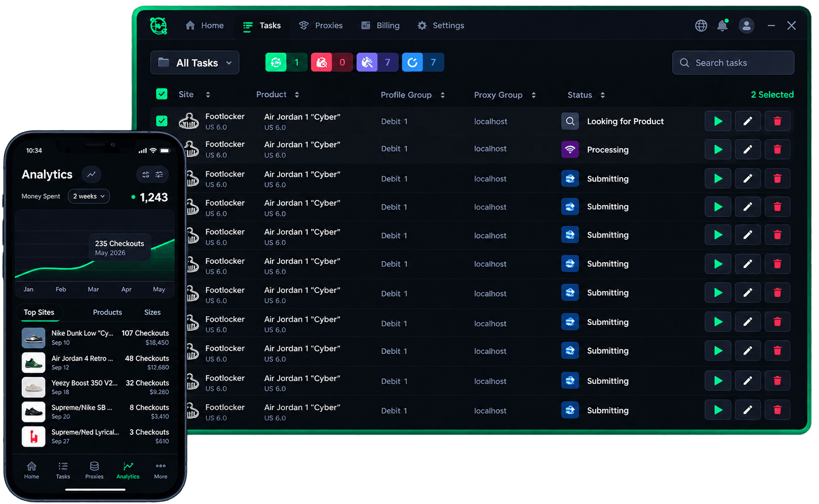The height and width of the screenshot is (504, 819).
Task: Tap Analytics in phone bottom navigation
Action: (128, 470)
